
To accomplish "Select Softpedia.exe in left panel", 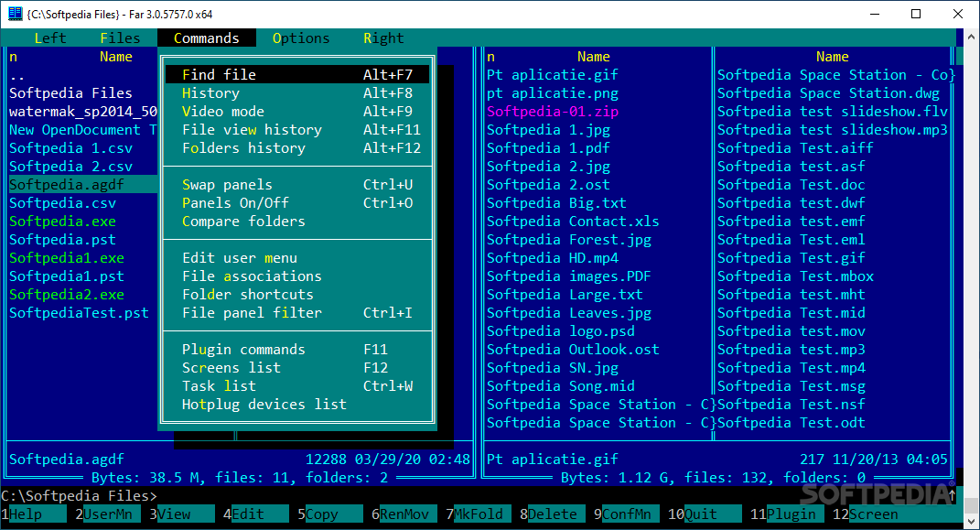I will (62, 222).
